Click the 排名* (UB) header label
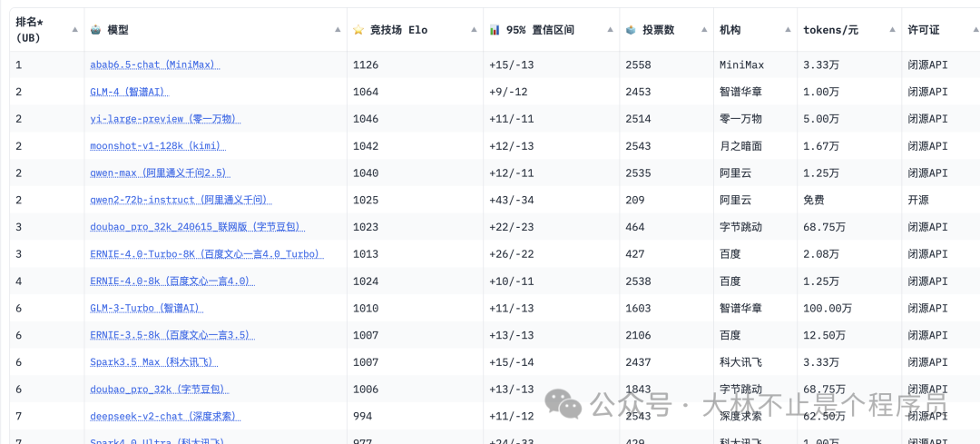The height and width of the screenshot is (444, 980). (x=29, y=29)
